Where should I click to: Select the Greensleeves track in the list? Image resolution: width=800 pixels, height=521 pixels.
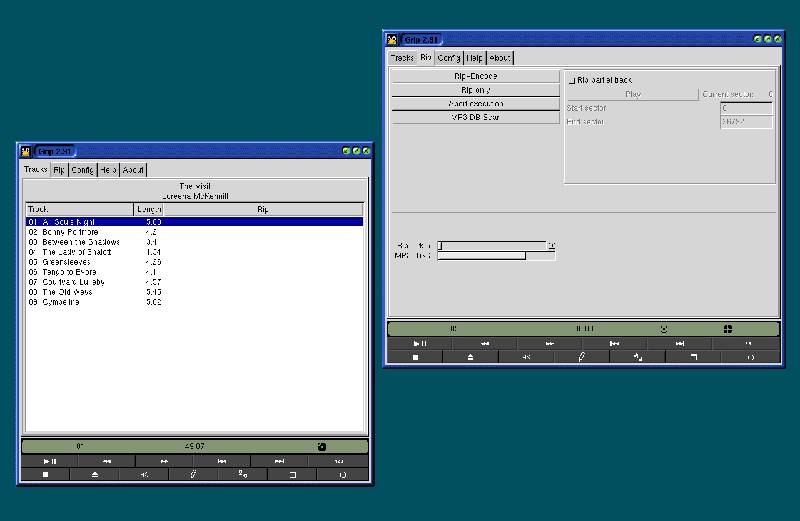click(60, 262)
